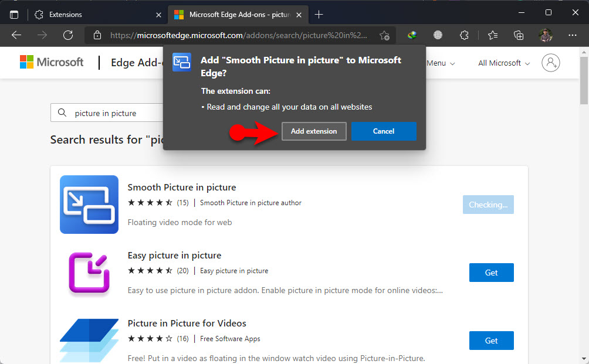Click the Microsoft logo link
Screen dimensions: 589x364
click(52, 62)
